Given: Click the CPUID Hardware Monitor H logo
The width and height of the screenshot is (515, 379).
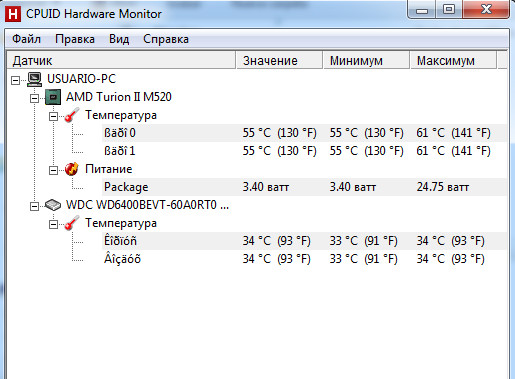Looking at the screenshot, I should tap(13, 14).
